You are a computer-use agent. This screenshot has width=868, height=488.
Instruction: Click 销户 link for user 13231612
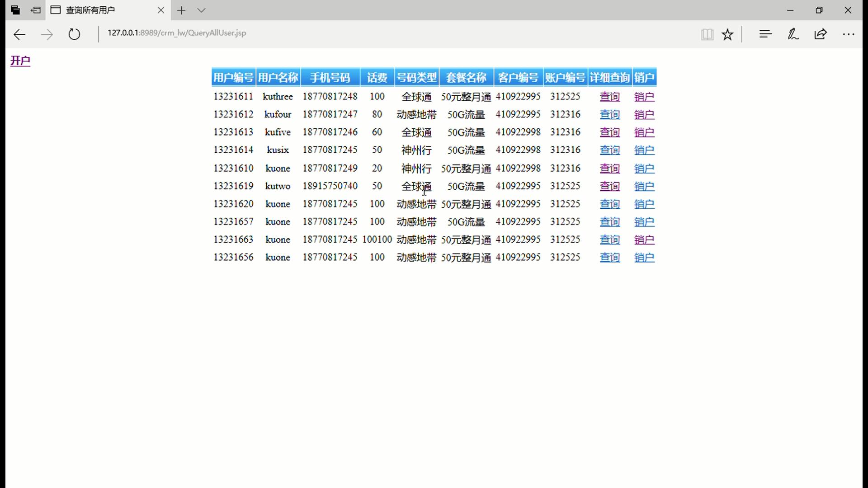coord(644,114)
